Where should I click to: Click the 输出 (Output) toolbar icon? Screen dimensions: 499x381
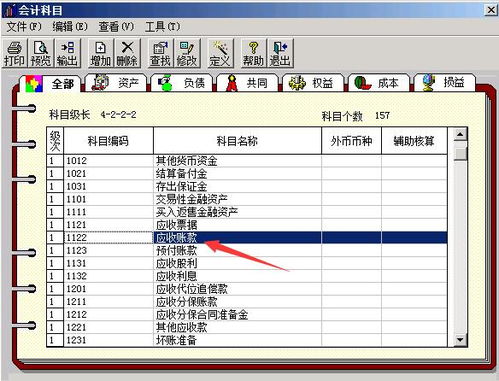pos(67,54)
